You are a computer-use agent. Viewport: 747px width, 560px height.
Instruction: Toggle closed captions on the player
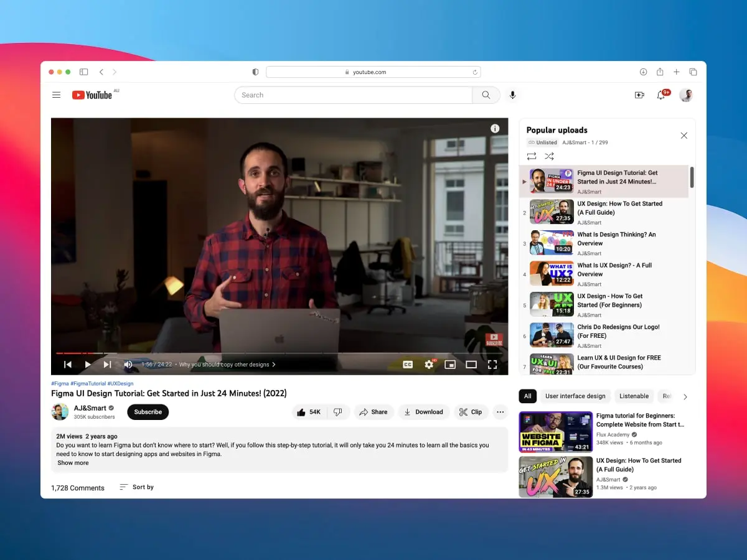(408, 365)
